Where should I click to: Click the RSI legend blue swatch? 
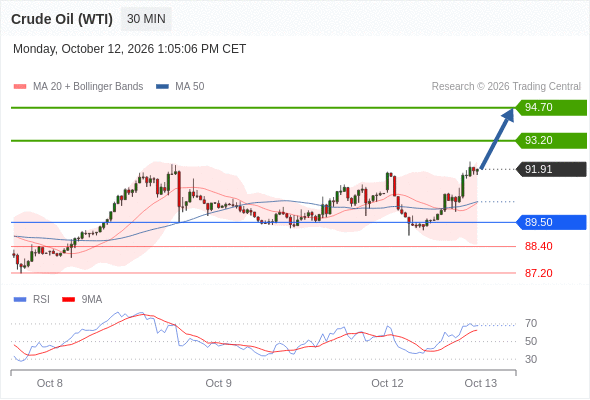point(20,300)
